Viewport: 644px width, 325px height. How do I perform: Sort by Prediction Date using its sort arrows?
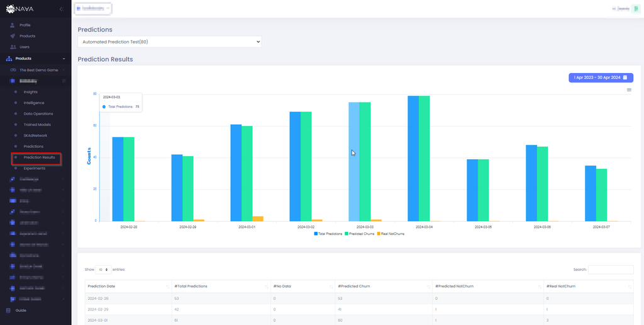click(x=167, y=287)
